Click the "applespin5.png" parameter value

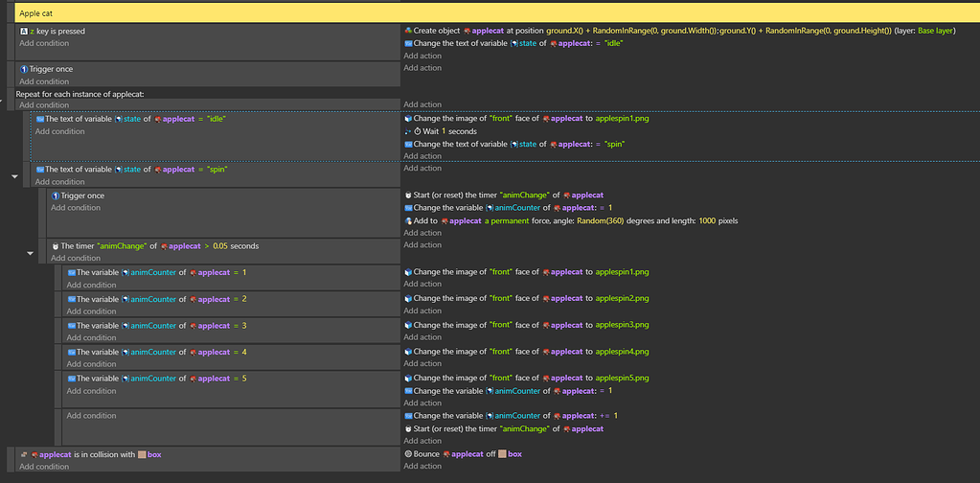pos(622,378)
